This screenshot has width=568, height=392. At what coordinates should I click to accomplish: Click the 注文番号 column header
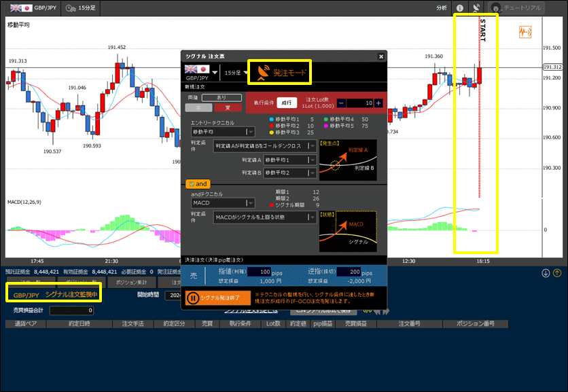[409, 324]
